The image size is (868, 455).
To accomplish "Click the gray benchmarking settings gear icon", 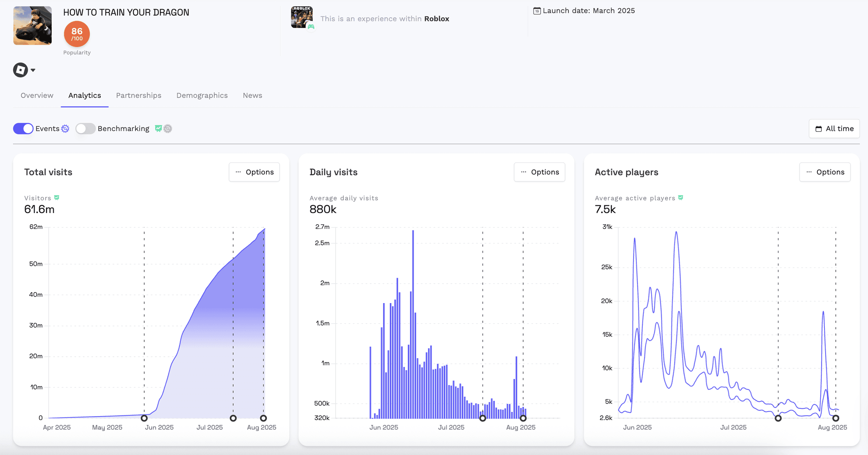I will 168,129.
